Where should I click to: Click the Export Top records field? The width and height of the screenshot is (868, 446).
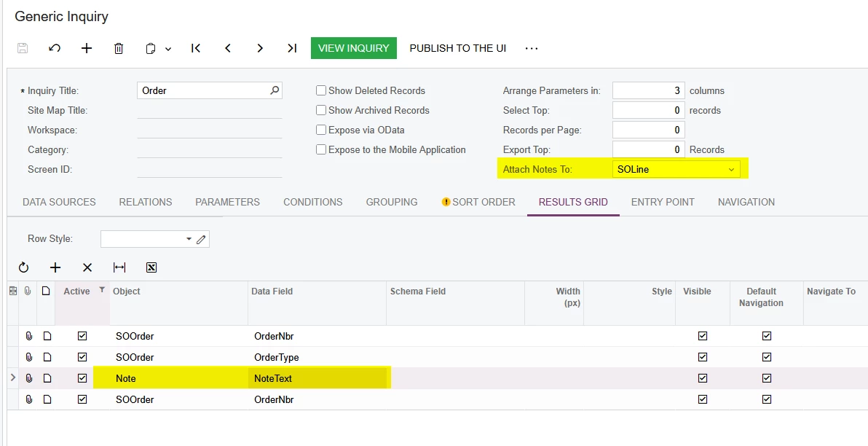(649, 149)
